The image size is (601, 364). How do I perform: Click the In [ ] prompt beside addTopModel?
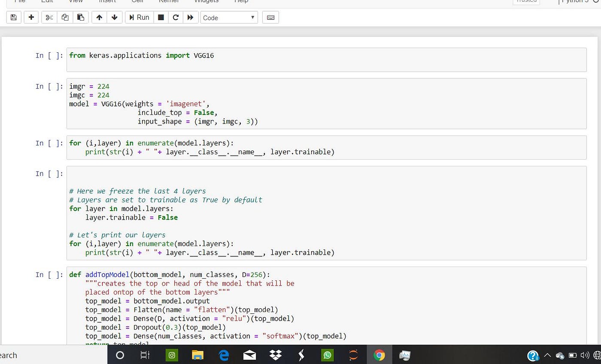click(50, 274)
